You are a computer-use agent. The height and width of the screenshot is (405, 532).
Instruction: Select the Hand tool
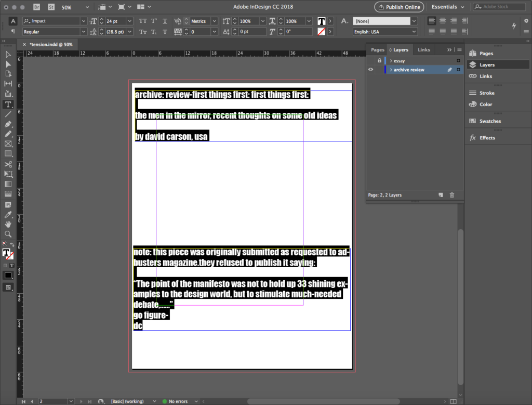8,224
